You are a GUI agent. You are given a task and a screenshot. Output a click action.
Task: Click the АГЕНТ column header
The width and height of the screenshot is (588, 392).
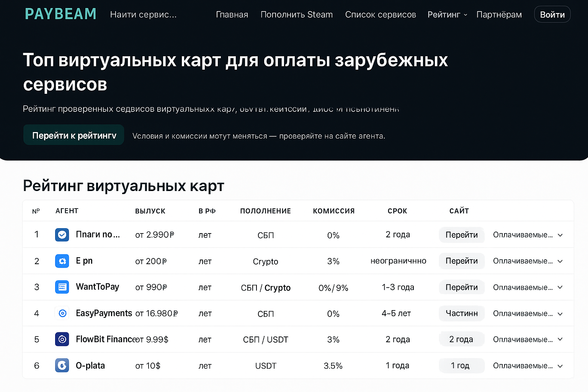67,211
